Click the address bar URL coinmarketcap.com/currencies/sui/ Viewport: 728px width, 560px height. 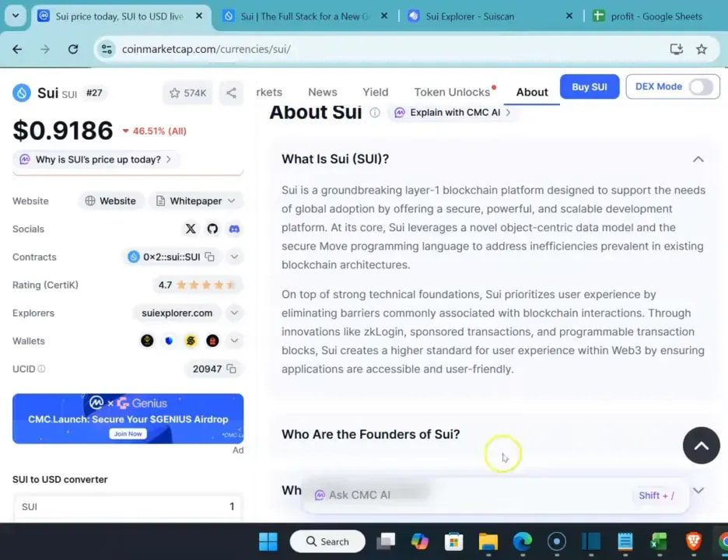[206, 49]
